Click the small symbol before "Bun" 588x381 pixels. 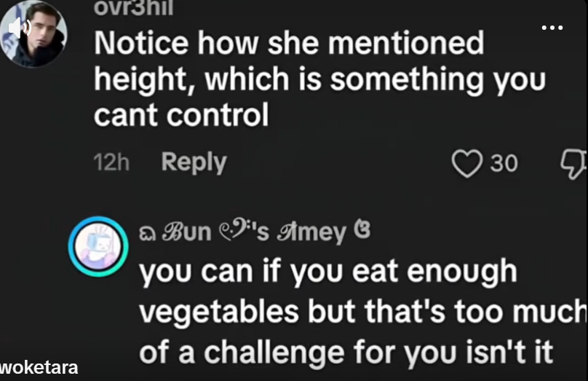148,235
